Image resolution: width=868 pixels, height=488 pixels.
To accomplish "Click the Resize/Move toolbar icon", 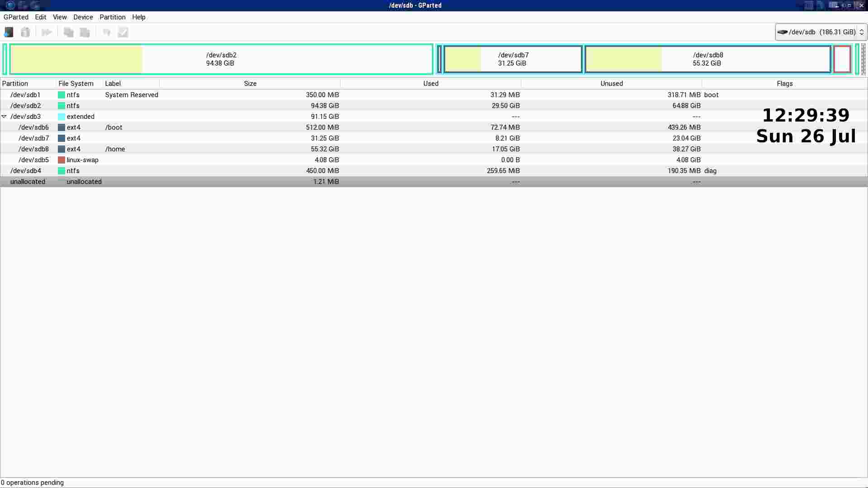I will (47, 32).
